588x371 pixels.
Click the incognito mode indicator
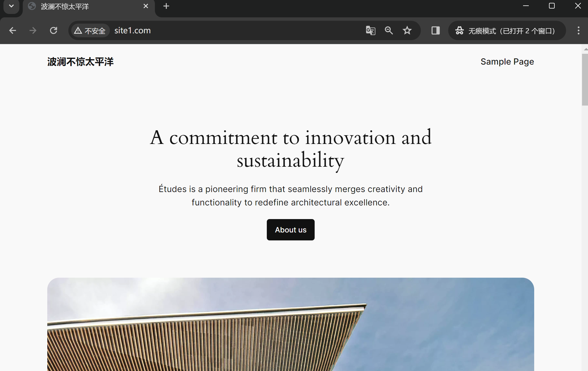pyautogui.click(x=507, y=30)
